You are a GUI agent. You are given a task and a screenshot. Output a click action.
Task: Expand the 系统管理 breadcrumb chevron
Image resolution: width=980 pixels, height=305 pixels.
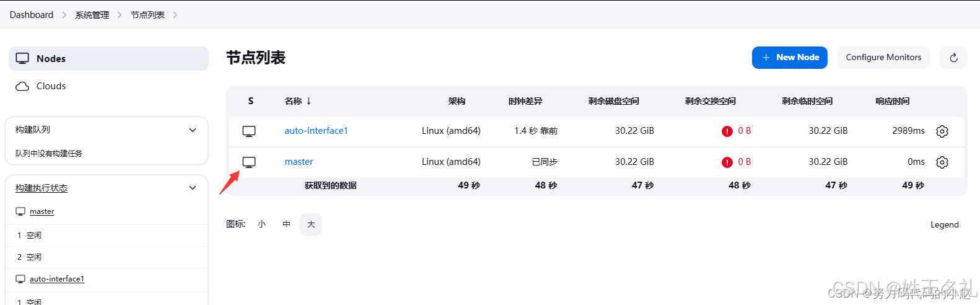120,15
